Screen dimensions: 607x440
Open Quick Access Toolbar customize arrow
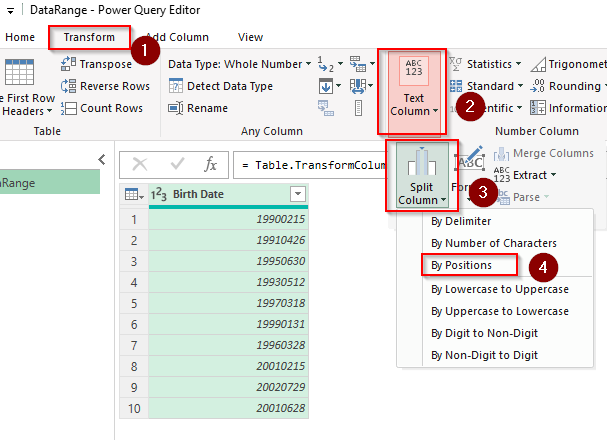tap(10, 11)
